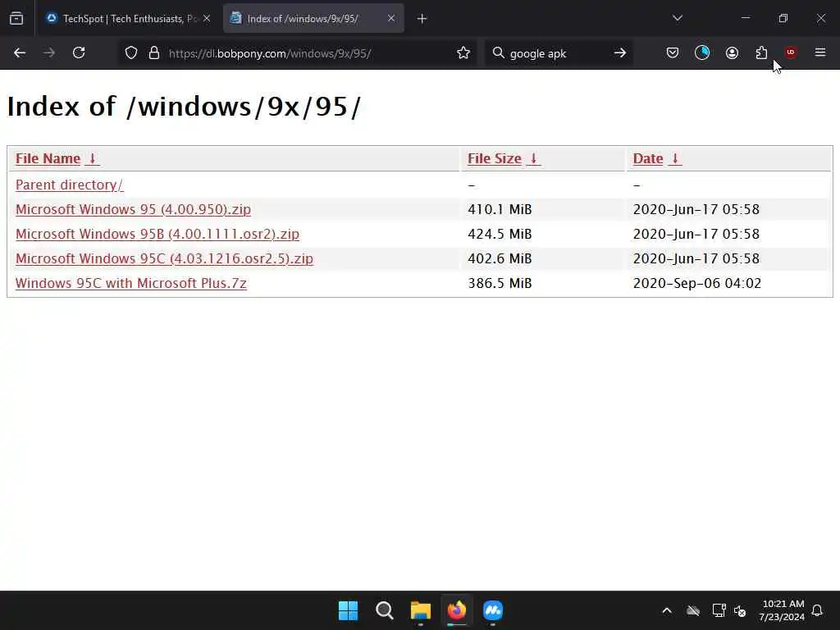Submit search with the go arrow
The image size is (840, 630).
[x=620, y=53]
